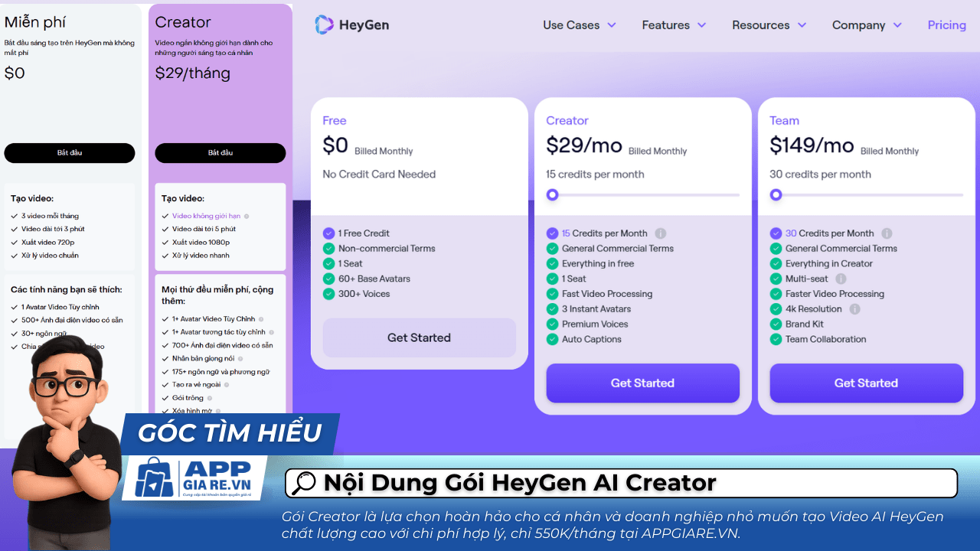Go to the Pricing page link

pos(947,25)
